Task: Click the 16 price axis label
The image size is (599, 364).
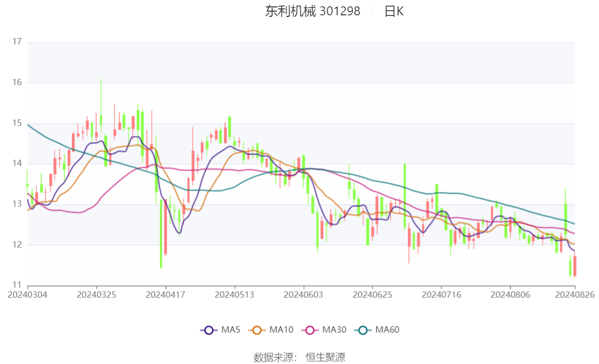Action: 17,82
